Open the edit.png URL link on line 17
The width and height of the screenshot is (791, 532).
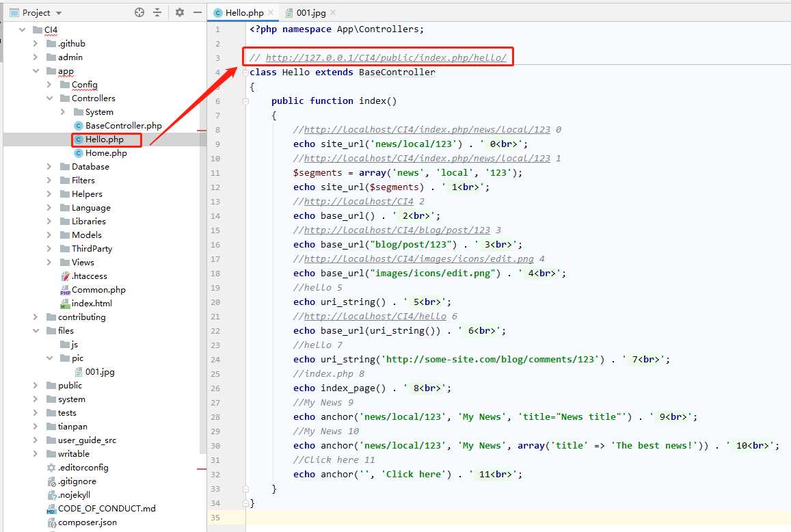point(418,259)
